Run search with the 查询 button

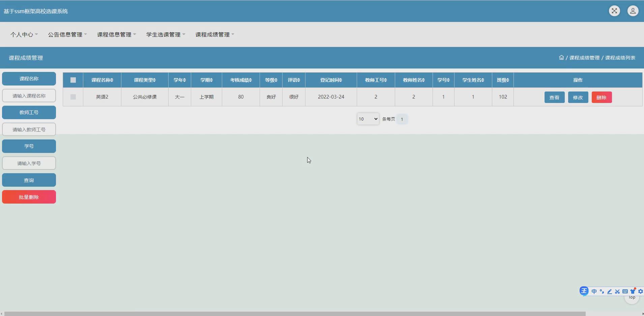tap(29, 180)
